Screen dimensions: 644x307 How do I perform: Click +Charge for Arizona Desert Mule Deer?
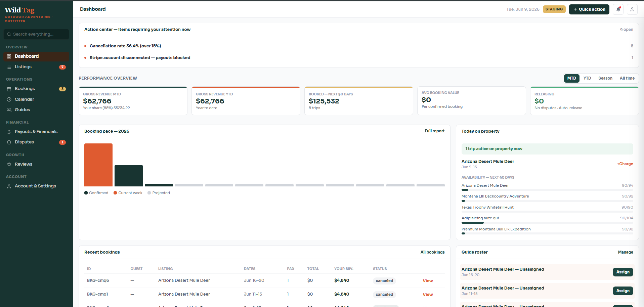625,164
